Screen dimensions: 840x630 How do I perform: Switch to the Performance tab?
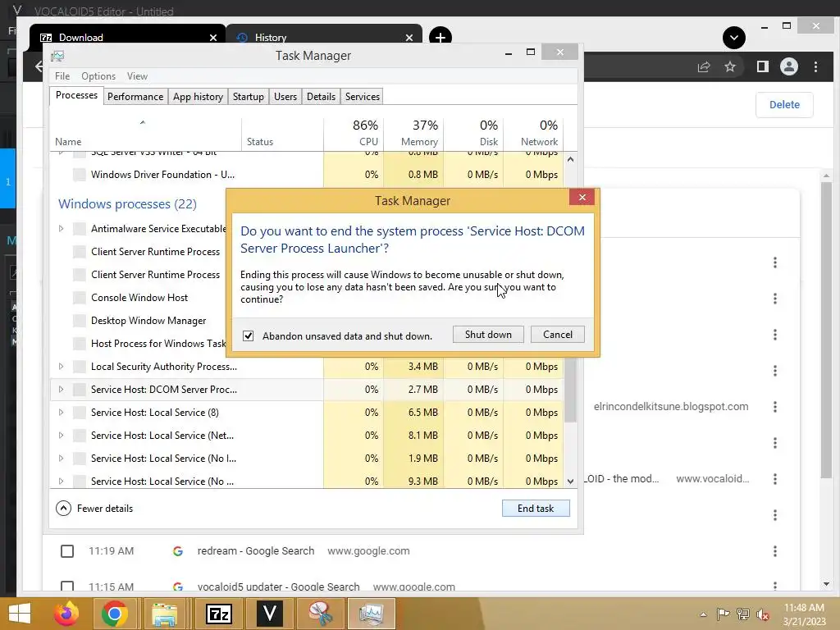pyautogui.click(x=135, y=97)
